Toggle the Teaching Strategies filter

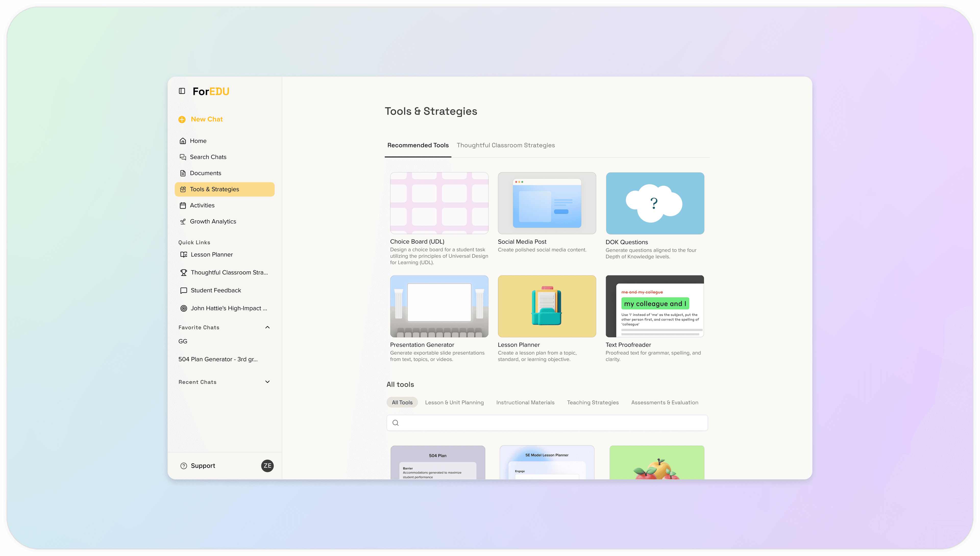tap(593, 402)
